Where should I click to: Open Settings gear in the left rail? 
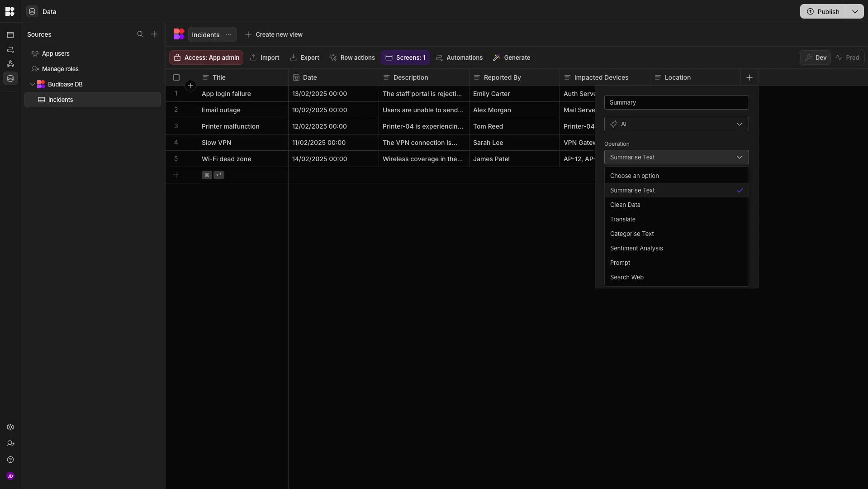click(10, 427)
